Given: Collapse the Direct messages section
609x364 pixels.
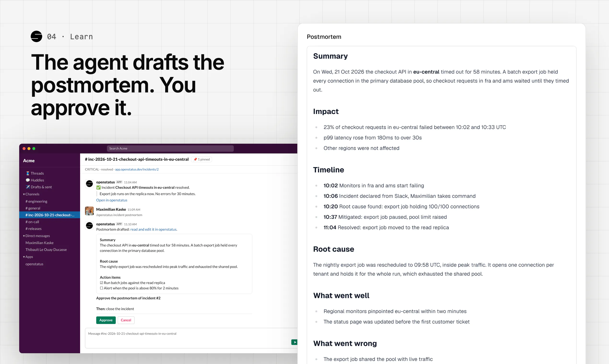Looking at the screenshot, I should pyautogui.click(x=36, y=236).
